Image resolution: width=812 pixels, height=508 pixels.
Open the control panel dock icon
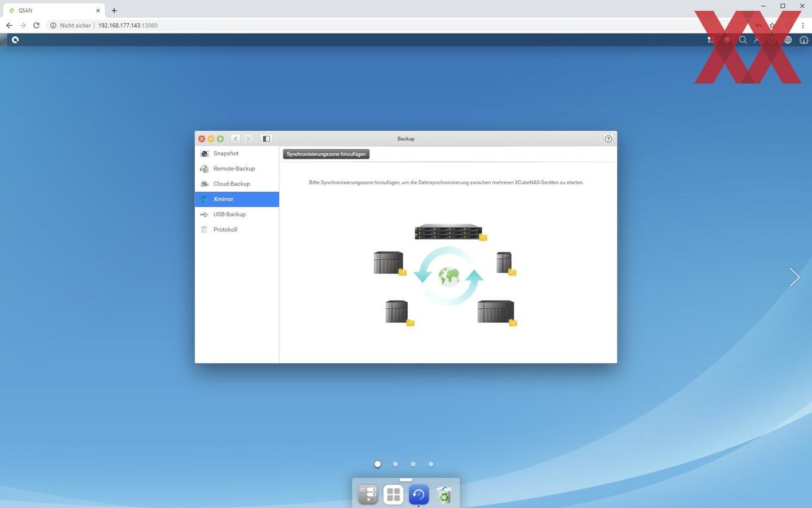click(368, 494)
